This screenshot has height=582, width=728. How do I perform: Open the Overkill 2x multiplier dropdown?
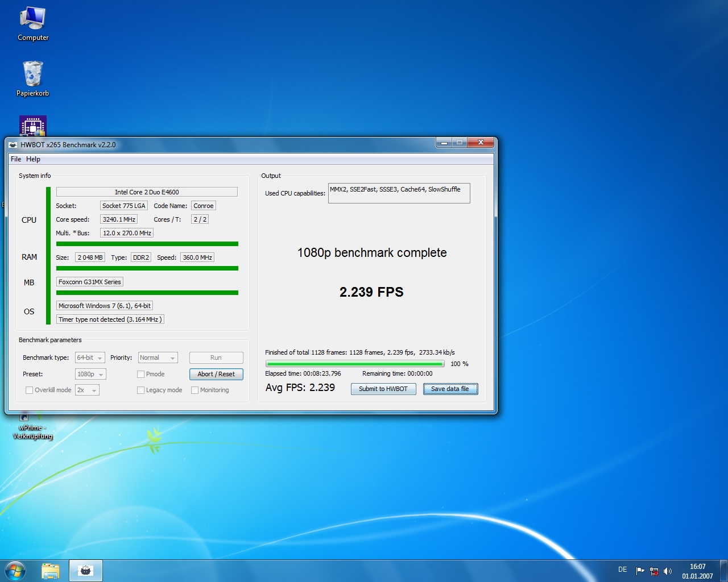click(87, 390)
